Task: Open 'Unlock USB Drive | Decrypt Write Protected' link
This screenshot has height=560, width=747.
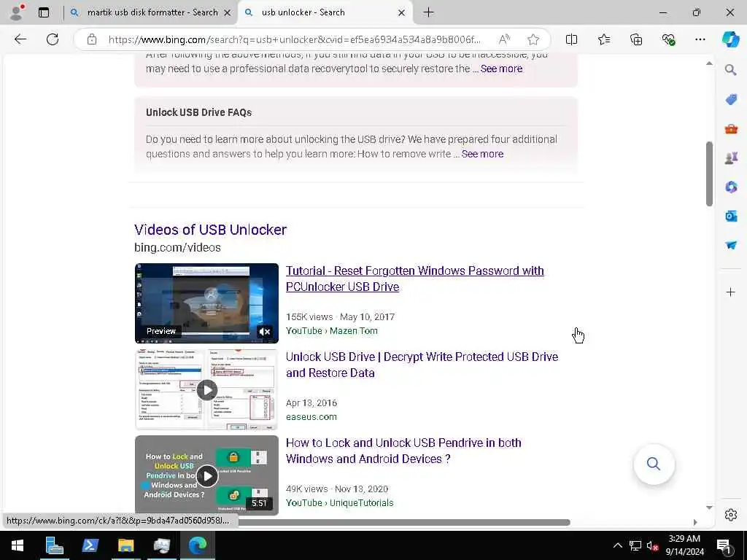Action: pyautogui.click(x=422, y=365)
